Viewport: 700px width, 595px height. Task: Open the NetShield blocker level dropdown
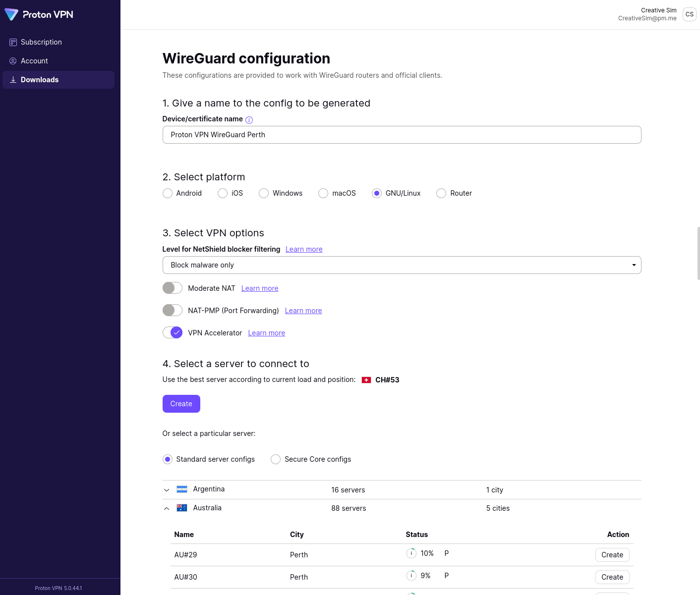tap(402, 265)
